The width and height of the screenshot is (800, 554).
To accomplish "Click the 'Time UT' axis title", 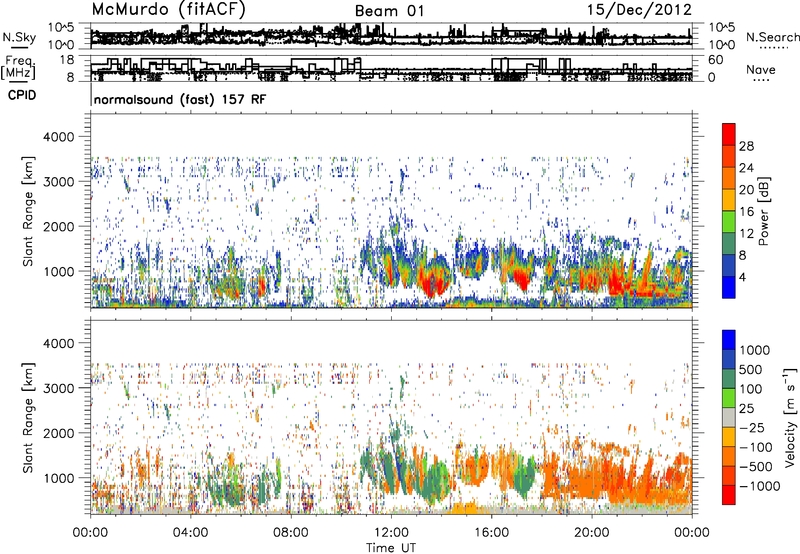I will (x=391, y=548).
